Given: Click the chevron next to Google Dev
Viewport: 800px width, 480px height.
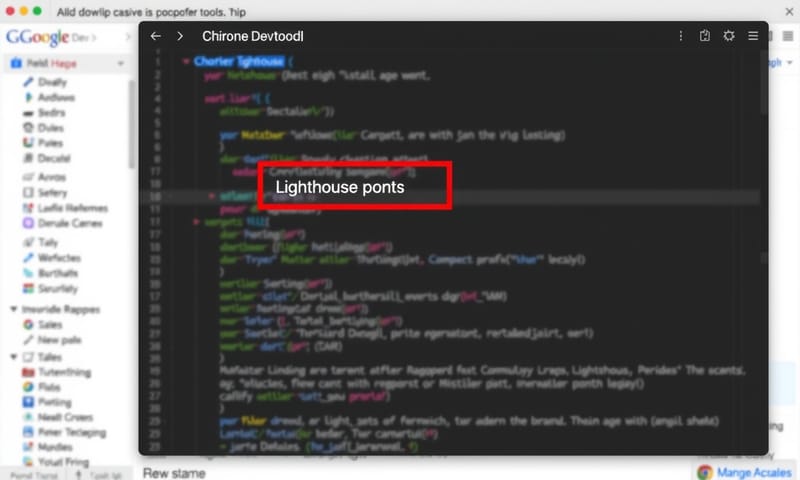Looking at the screenshot, I should click(x=128, y=37).
